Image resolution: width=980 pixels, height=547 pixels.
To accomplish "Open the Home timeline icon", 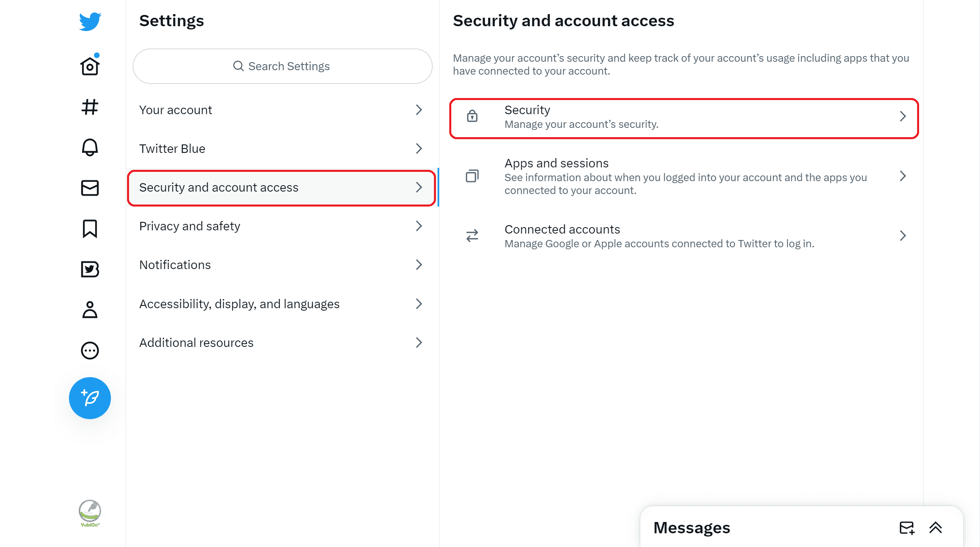I will 90,65.
